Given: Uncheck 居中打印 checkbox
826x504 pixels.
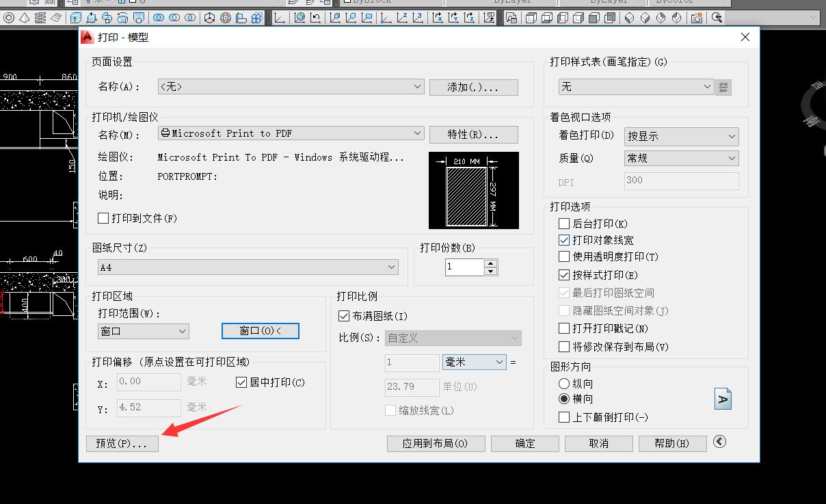Looking at the screenshot, I should [x=241, y=382].
